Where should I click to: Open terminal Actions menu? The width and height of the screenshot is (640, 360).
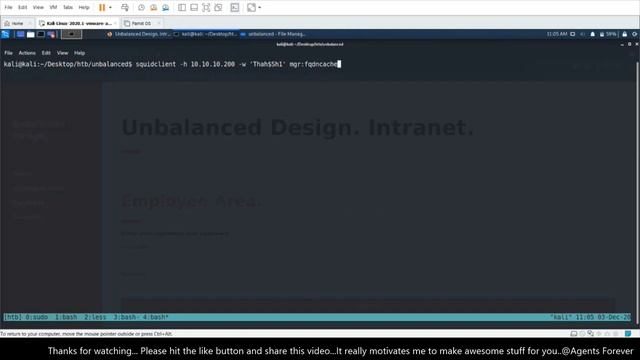pos(27,53)
